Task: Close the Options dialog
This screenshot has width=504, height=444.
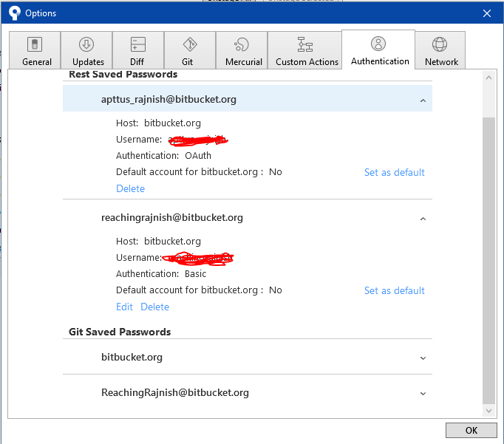Action: 487,13
